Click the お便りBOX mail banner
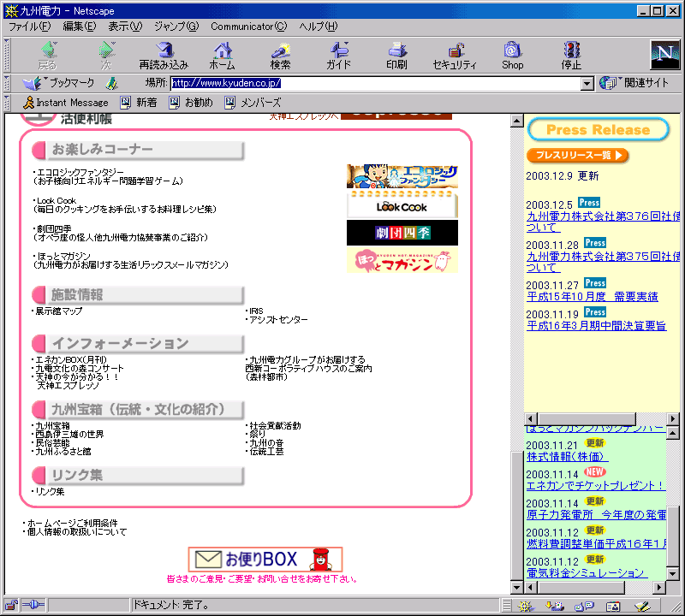This screenshot has height=616, width=685. [265, 560]
